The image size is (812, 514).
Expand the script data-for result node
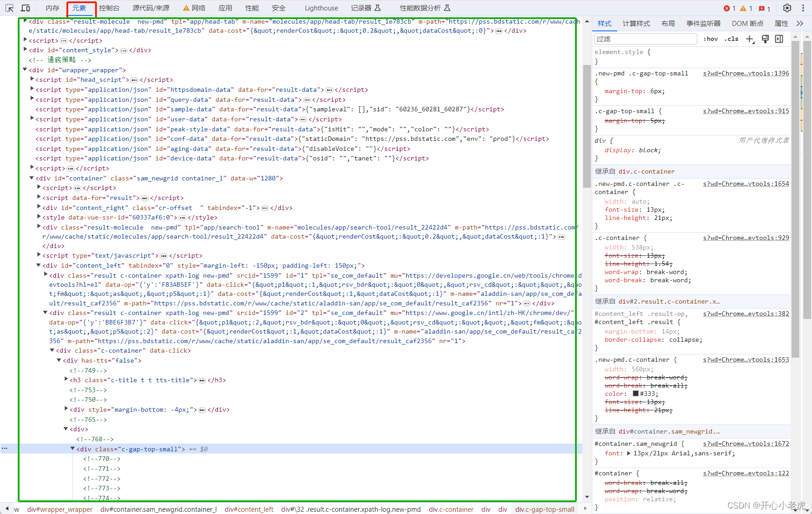point(39,197)
